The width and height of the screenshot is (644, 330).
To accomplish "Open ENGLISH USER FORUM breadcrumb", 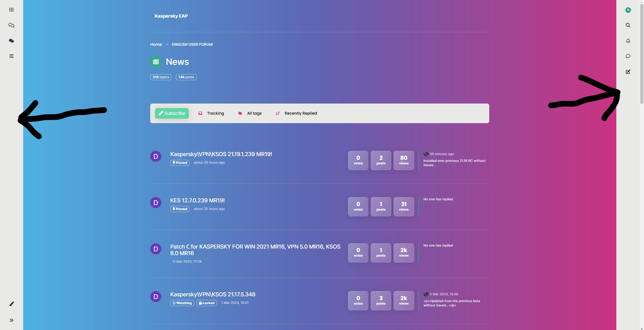I will pos(192,44).
